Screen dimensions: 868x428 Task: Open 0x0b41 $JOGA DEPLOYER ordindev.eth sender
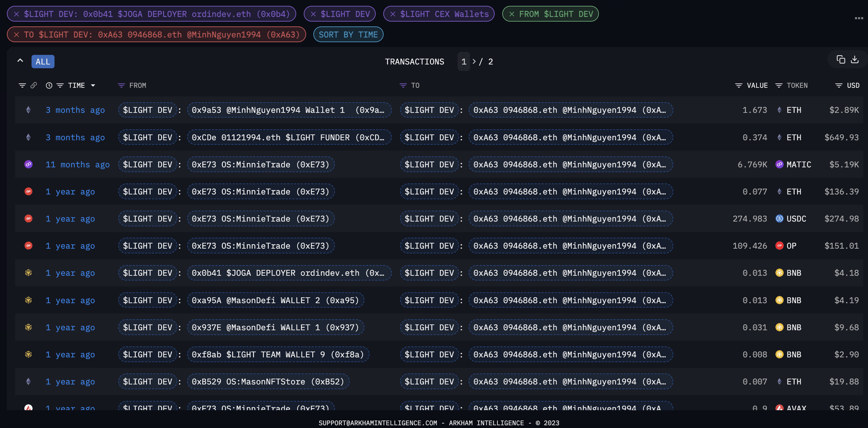coord(289,273)
